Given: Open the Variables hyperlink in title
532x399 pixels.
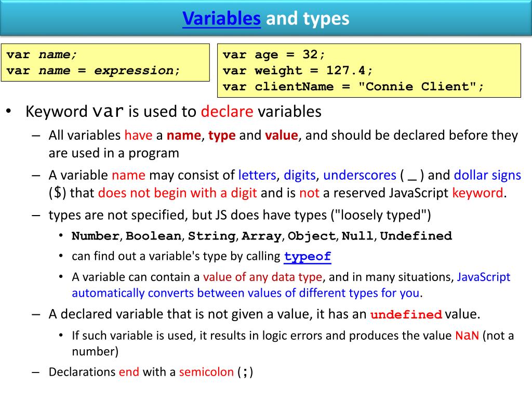Looking at the screenshot, I should tap(221, 18).
